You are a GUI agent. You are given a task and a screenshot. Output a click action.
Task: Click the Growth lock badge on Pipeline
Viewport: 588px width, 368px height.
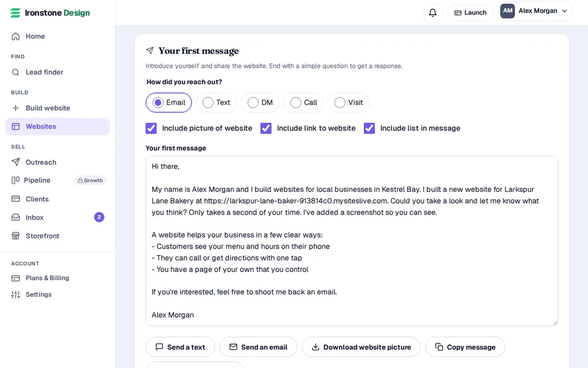(90, 180)
